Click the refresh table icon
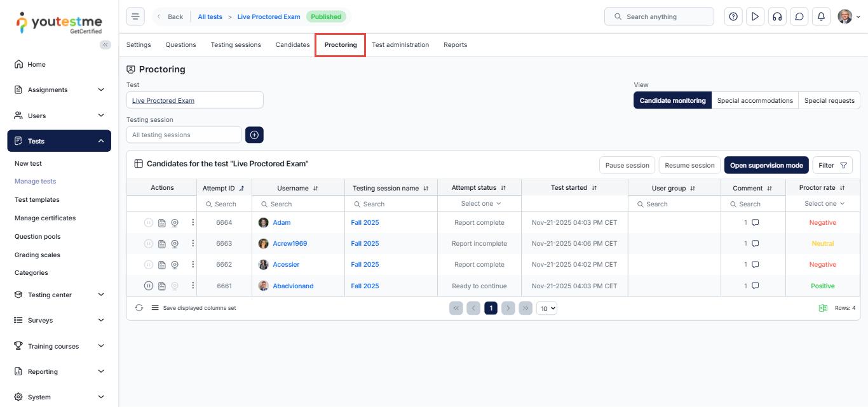868x407 pixels. tap(139, 308)
